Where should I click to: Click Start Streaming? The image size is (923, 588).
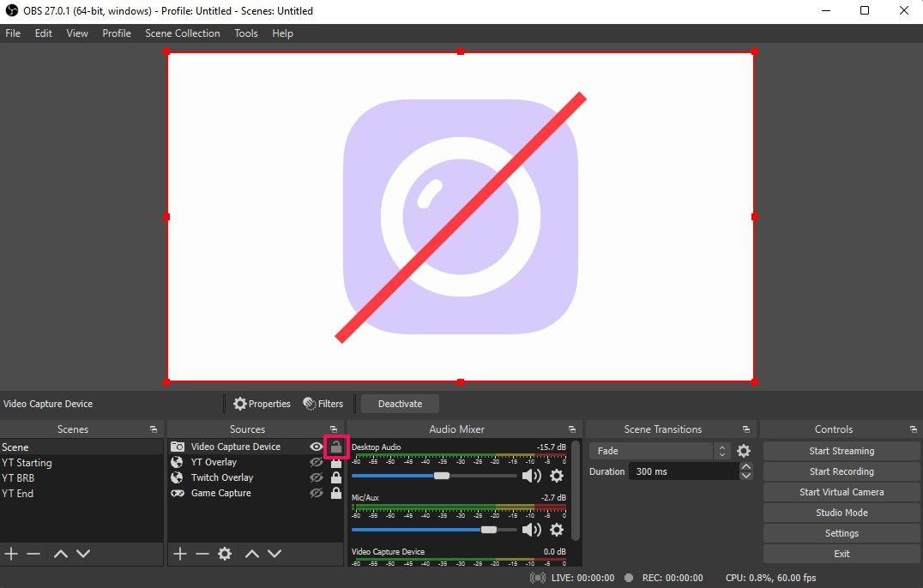coord(842,451)
